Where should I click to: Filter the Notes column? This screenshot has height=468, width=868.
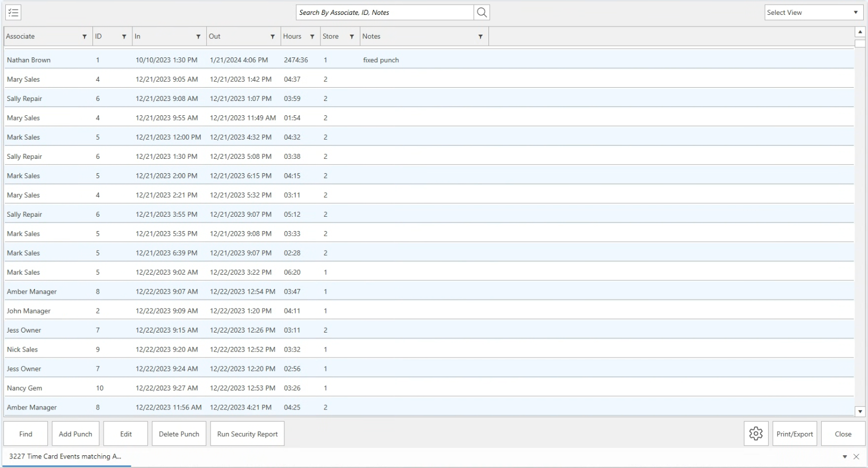pyautogui.click(x=481, y=37)
